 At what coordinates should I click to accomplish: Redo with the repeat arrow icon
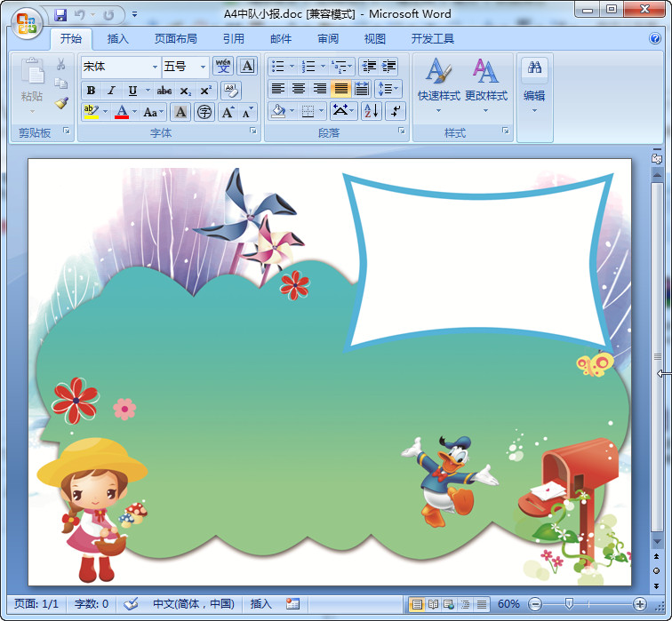pyautogui.click(x=108, y=15)
